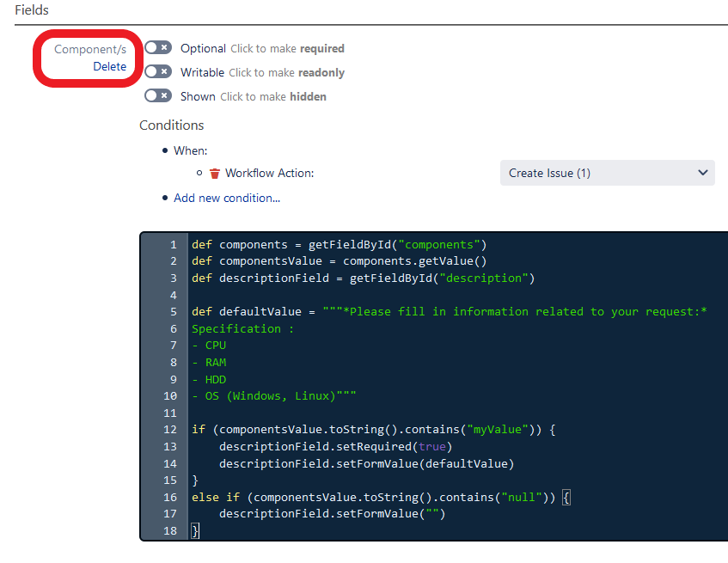Screen dimensions: 728x563
Task: Click the else if contains "null" line
Action: coord(381,497)
